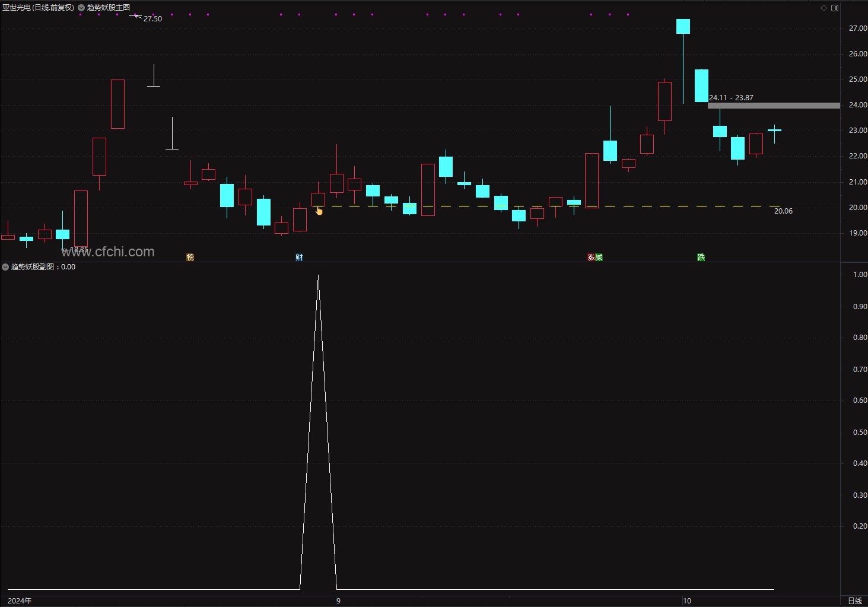Click the 24.11 - 23.87 gap label
868x607 pixels.
tap(731, 98)
